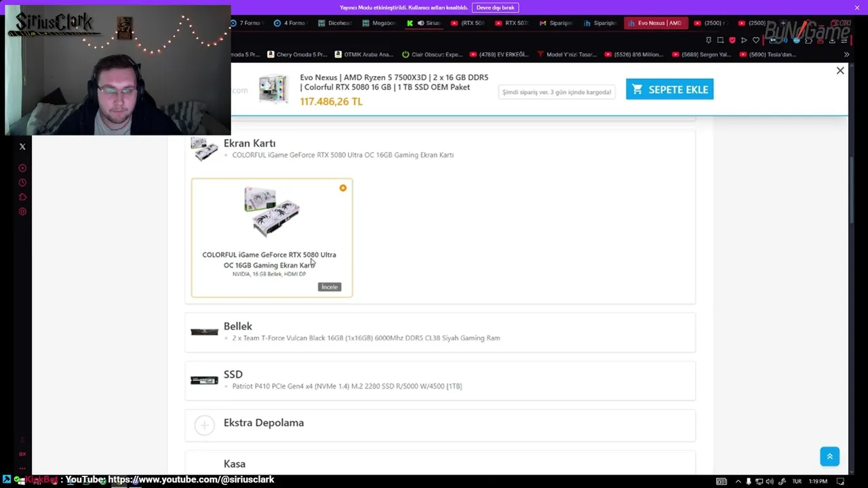
Task: Click the RTX 5080 graphics card product image
Action: (x=272, y=211)
